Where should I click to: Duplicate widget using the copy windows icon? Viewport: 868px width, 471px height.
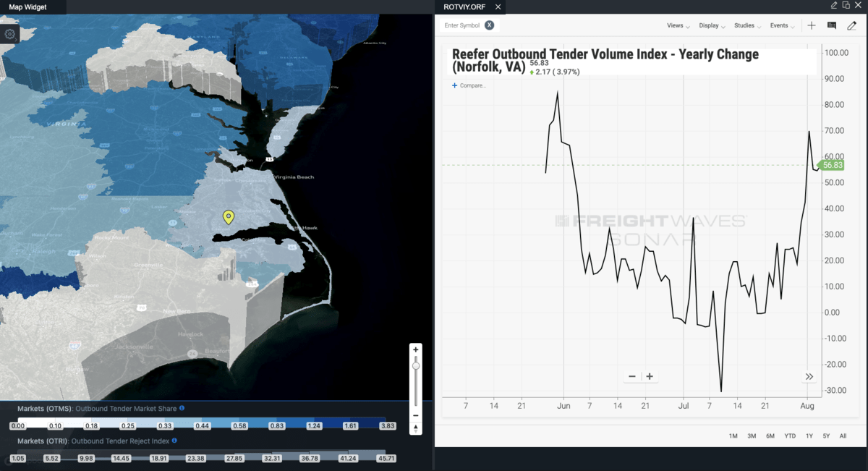(x=846, y=5)
